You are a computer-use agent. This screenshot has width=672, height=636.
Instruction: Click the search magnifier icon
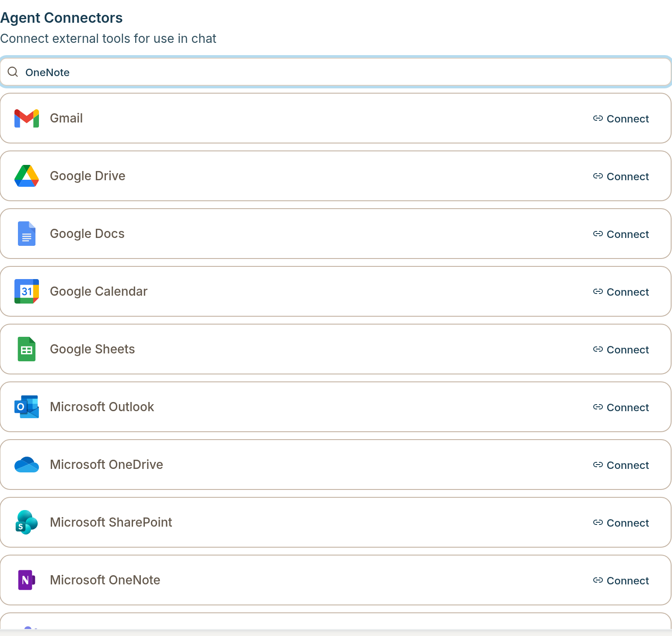pos(13,72)
